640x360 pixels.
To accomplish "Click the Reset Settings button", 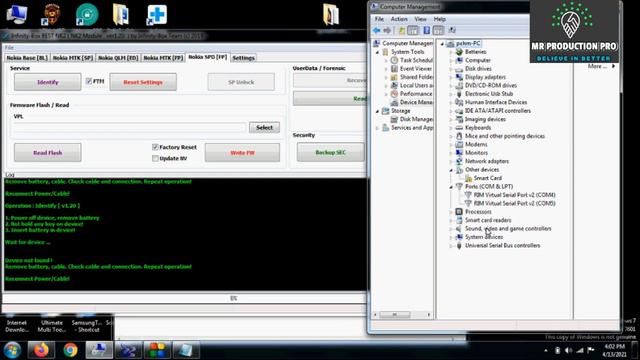I will (143, 82).
